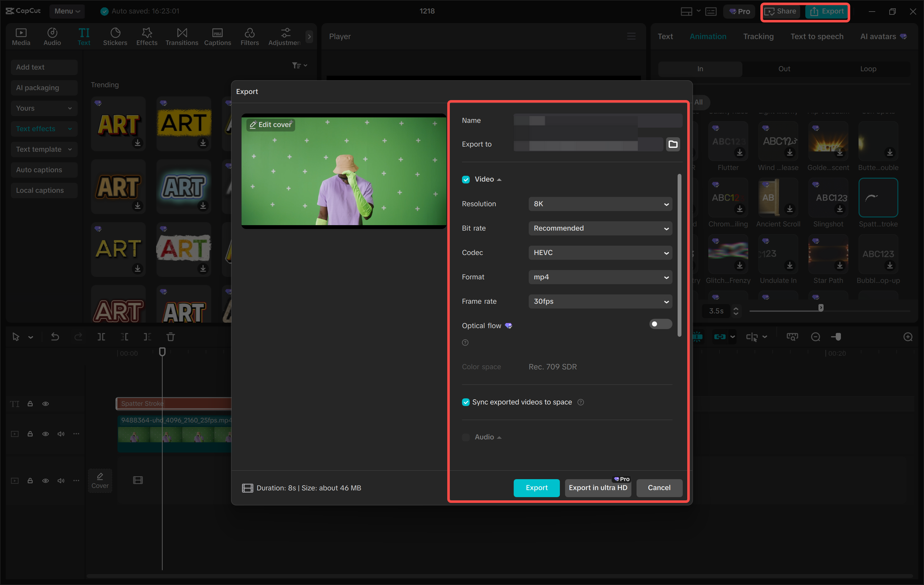This screenshot has width=924, height=585.
Task: Select the Text to speech tab
Action: [x=817, y=36]
